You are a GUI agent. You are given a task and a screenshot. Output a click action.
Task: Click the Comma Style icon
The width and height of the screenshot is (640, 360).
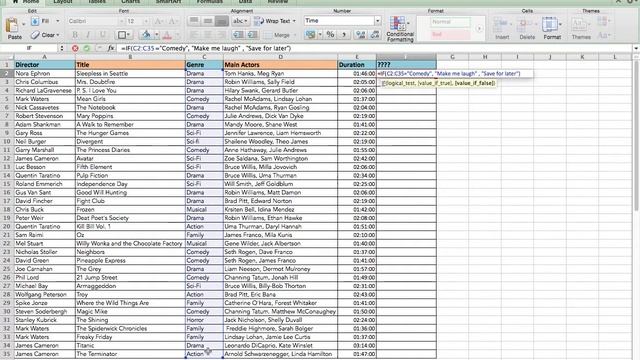pos(344,35)
